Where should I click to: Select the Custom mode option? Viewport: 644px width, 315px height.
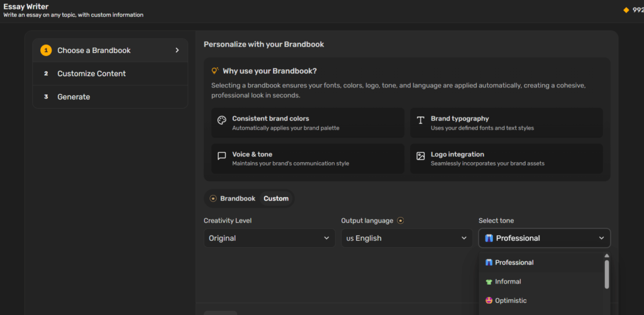[x=276, y=198]
